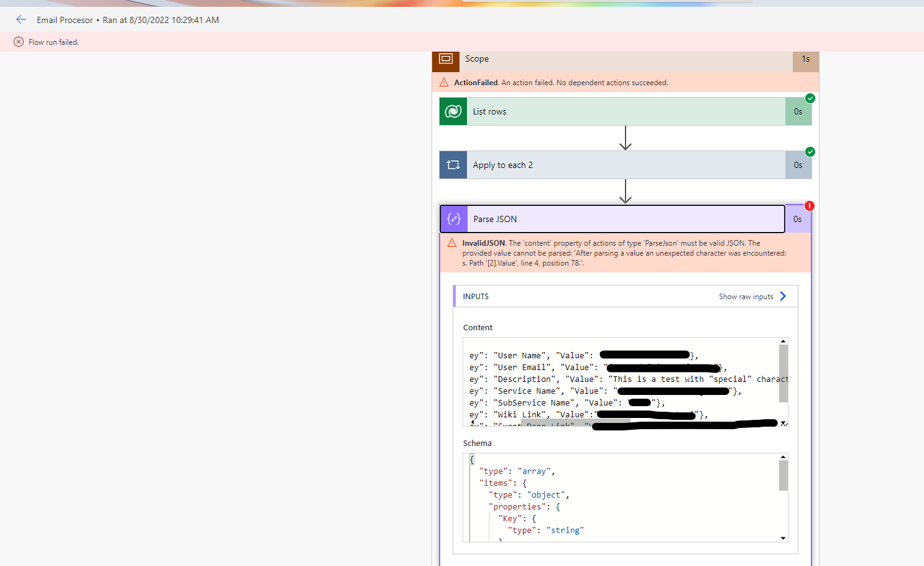Collapse the Parse JSON action details
The width and height of the screenshot is (924, 566).
[612, 218]
